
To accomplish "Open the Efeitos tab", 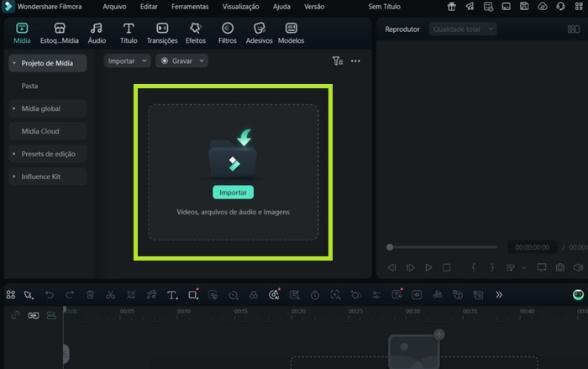I will pos(196,33).
